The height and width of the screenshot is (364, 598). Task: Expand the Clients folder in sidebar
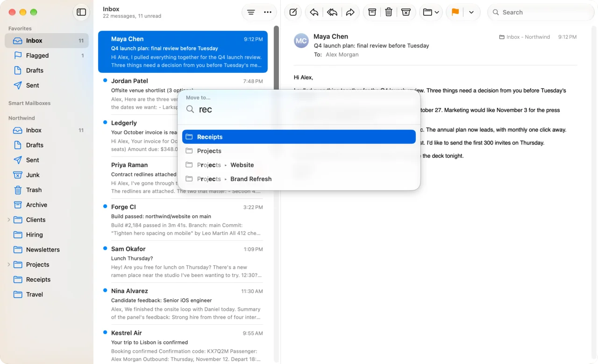click(x=8, y=220)
